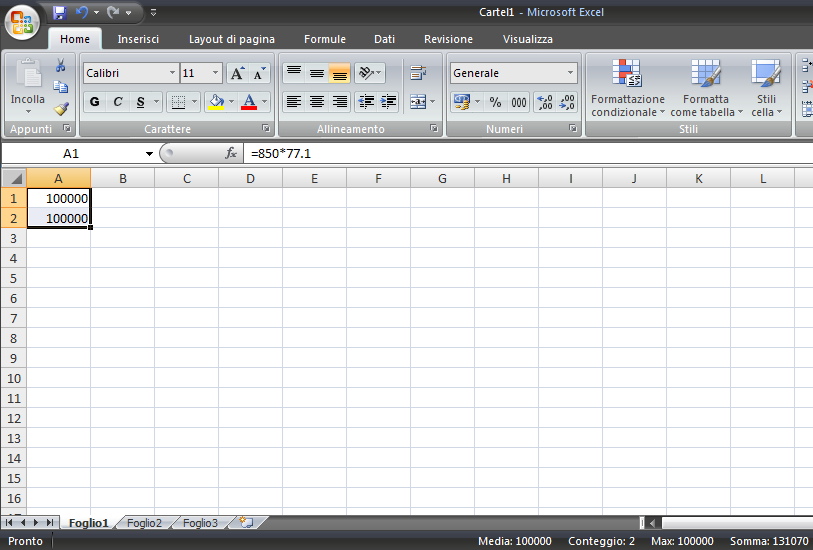Open the Office button menu
This screenshot has width=813, height=550.
pyautogui.click(x=22, y=22)
